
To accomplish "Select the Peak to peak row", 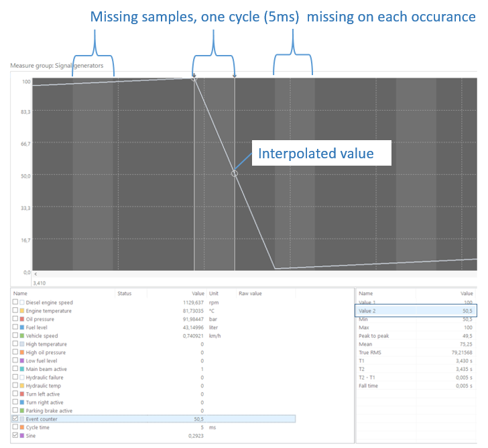I will [x=416, y=335].
